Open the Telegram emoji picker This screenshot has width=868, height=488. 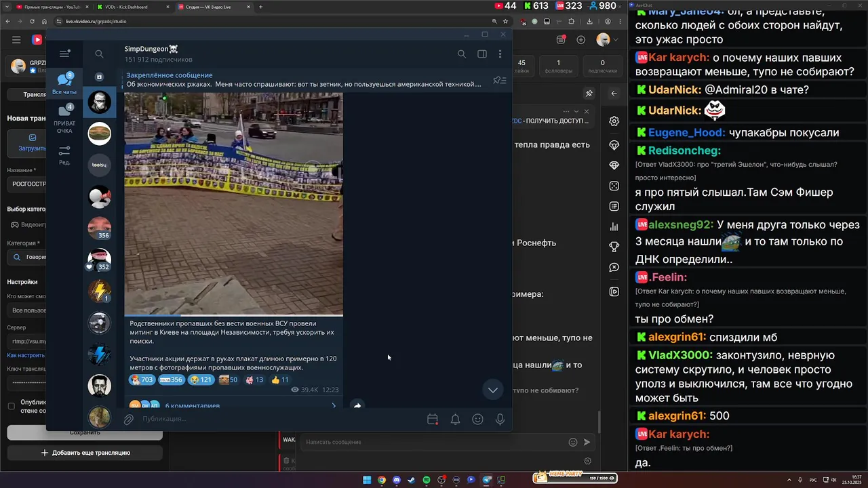(477, 420)
